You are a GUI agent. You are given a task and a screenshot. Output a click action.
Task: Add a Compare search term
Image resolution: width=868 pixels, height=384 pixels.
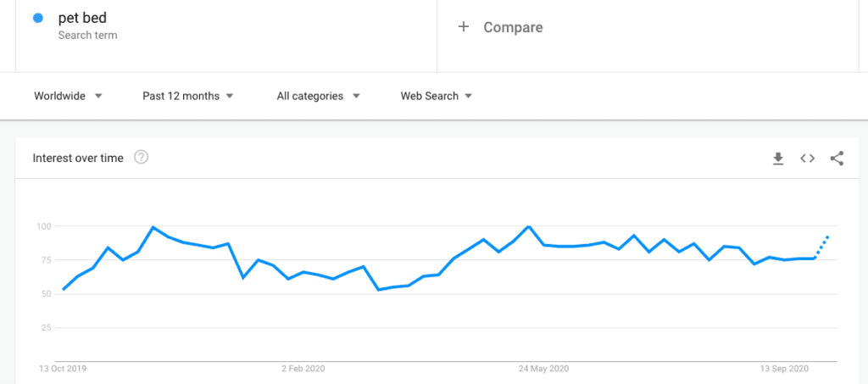(500, 27)
